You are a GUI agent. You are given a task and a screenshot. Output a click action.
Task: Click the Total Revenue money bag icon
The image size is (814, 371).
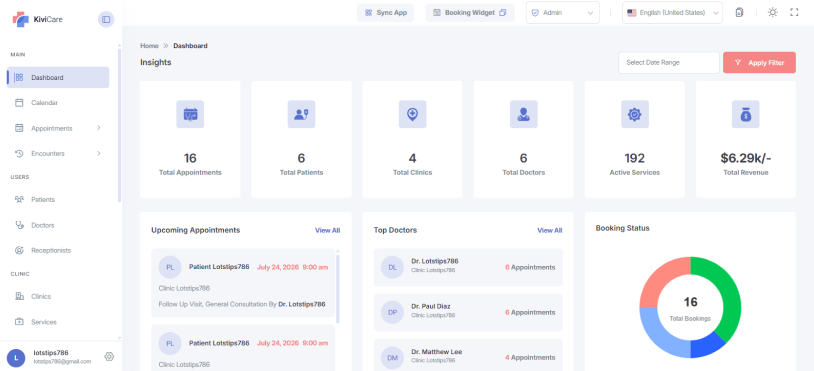(x=745, y=114)
